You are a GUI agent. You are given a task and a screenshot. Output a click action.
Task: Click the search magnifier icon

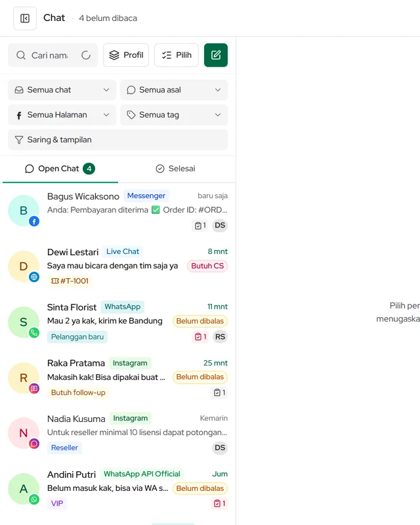21,55
